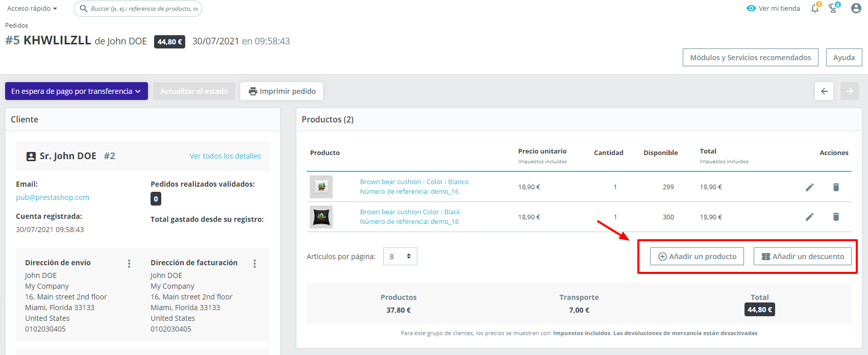Viewport: 868px width, 355px height.
Task: Click the eye icon beside Ver mi tienda
Action: [x=751, y=9]
